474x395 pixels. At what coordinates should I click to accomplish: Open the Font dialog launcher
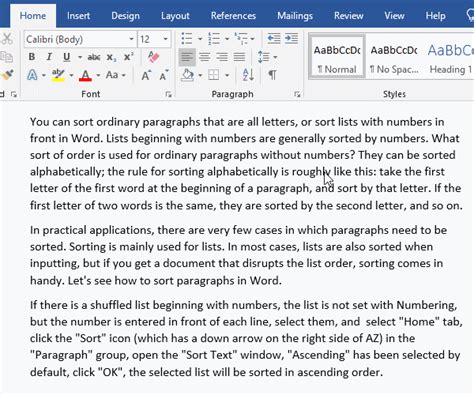pyautogui.click(x=168, y=95)
